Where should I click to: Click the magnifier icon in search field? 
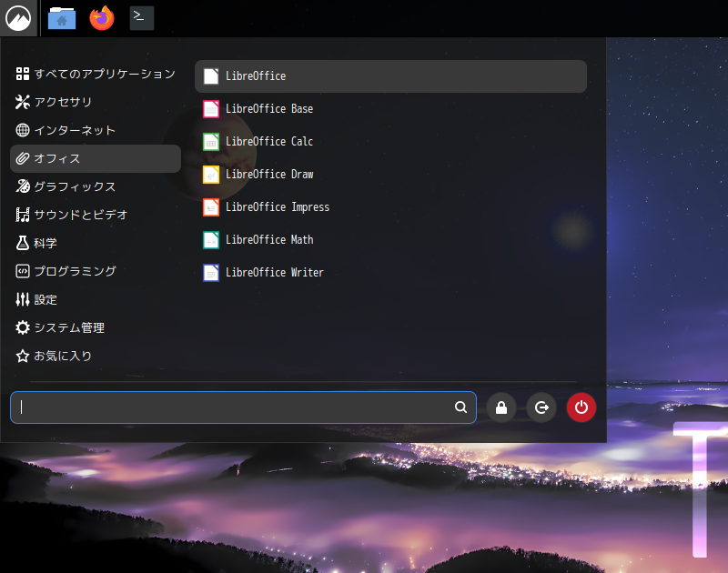(460, 407)
